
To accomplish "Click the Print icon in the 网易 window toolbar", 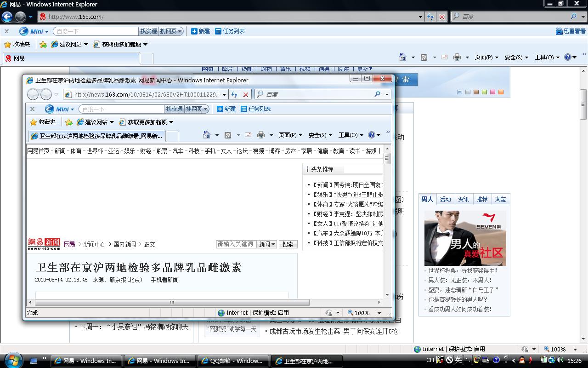I will 457,57.
